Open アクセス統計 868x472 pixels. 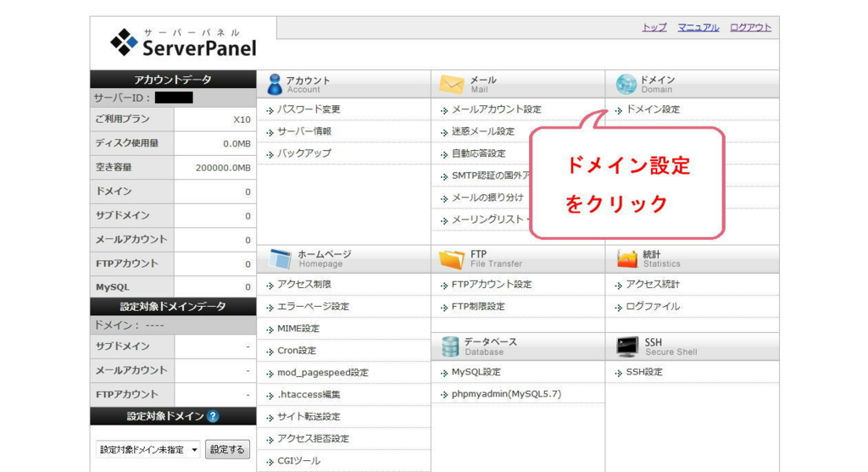point(653,285)
